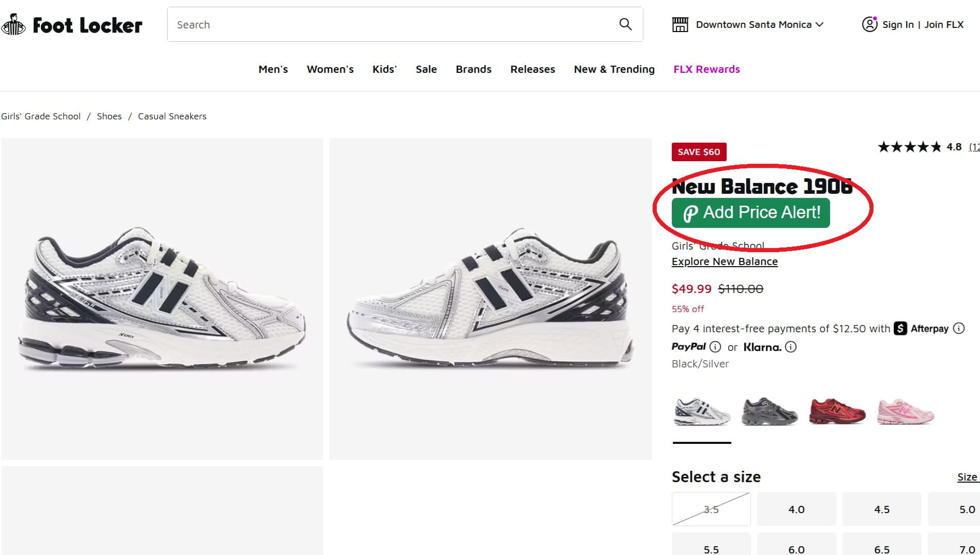Click the PayPal logo text

click(x=689, y=347)
